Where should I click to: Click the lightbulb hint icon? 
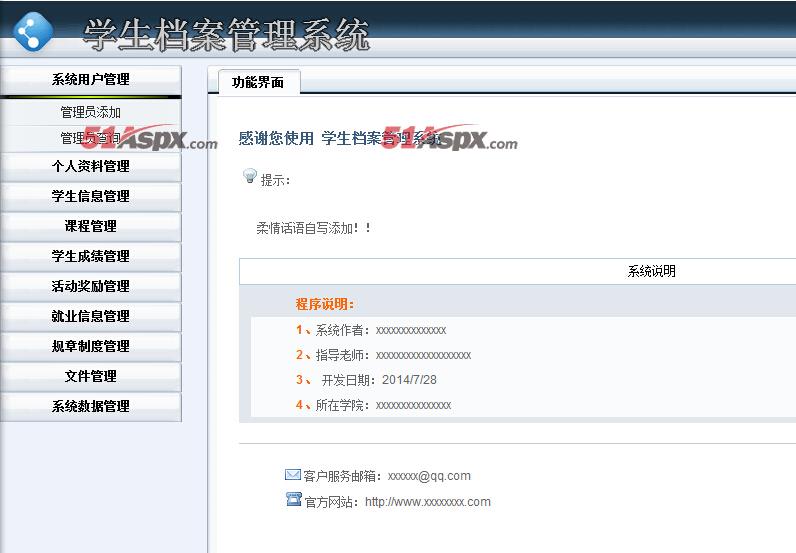(x=249, y=176)
